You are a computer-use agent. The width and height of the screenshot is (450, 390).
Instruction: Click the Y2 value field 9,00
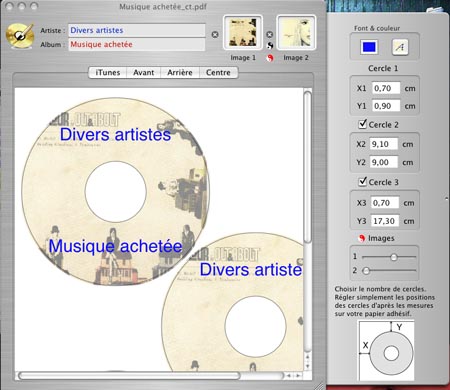point(384,162)
